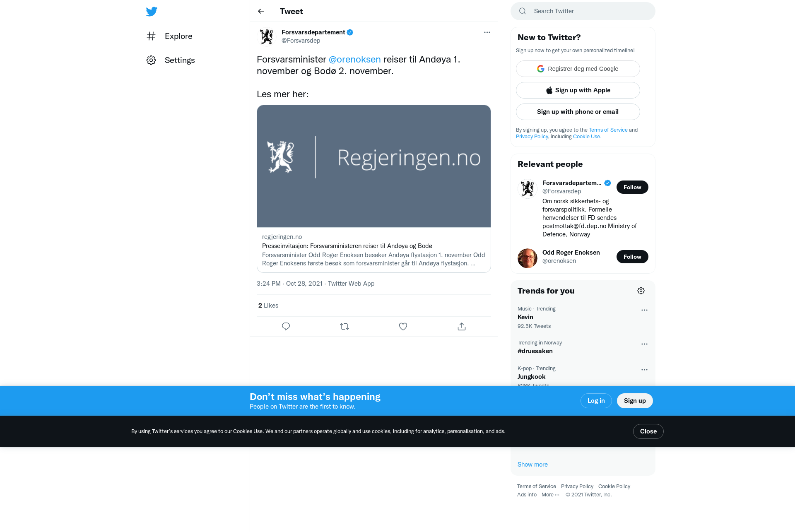795x532 pixels.
Task: Close the cookies notice banner
Action: [x=648, y=431]
